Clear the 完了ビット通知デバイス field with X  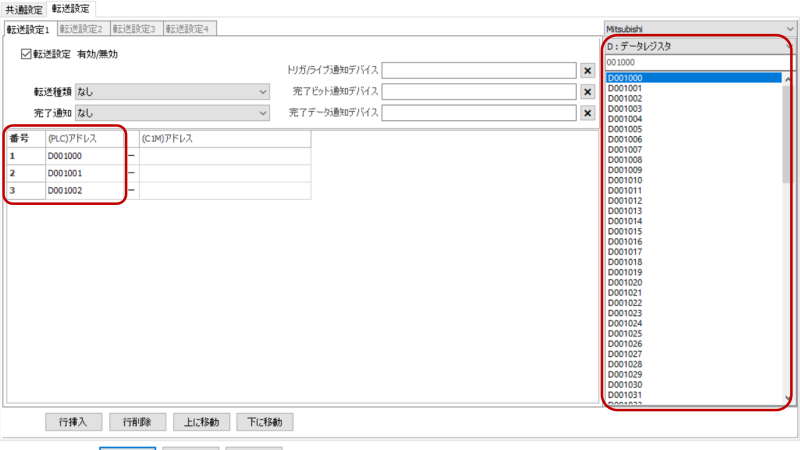tap(588, 92)
